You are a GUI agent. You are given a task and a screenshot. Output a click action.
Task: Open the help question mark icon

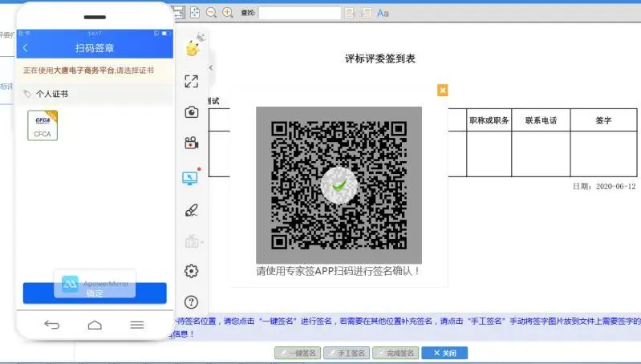point(191,302)
